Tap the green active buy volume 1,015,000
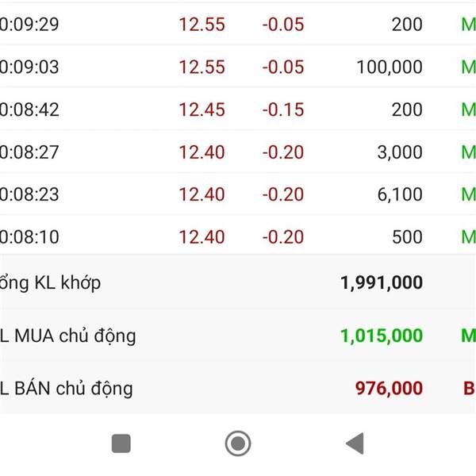This screenshot has height=476, width=476. (382, 336)
